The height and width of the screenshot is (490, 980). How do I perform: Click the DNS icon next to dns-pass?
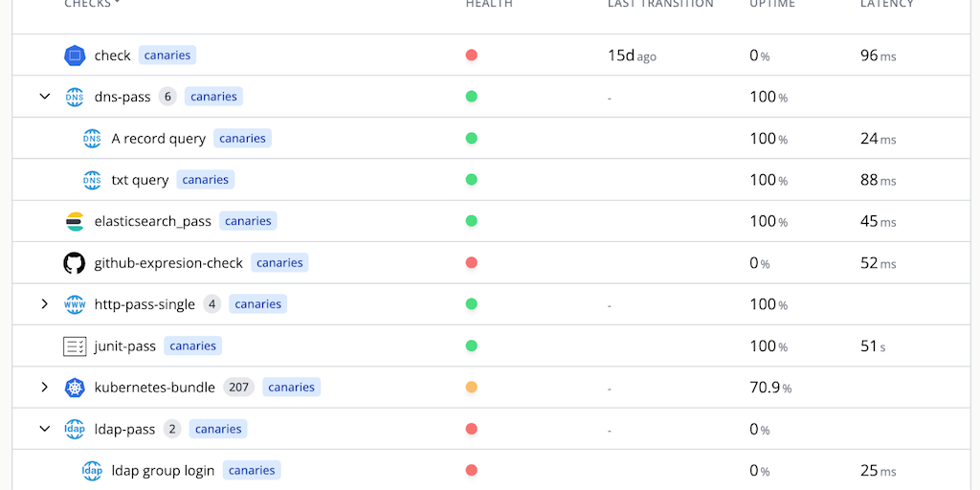point(75,97)
